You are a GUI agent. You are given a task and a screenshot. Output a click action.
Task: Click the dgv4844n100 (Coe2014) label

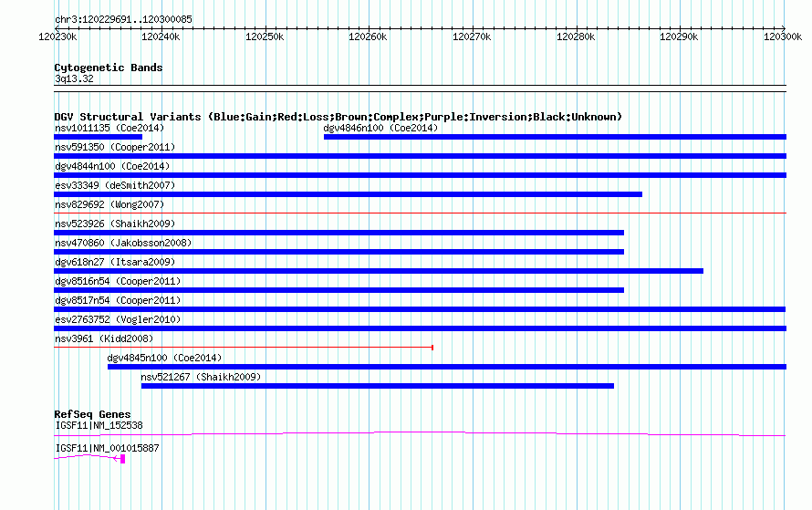point(112,166)
